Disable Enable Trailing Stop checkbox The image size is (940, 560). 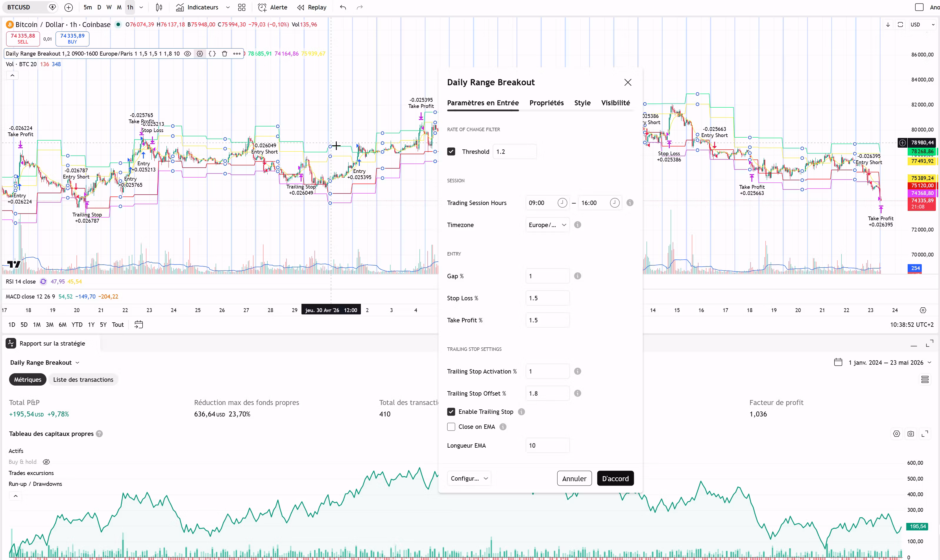pyautogui.click(x=451, y=412)
